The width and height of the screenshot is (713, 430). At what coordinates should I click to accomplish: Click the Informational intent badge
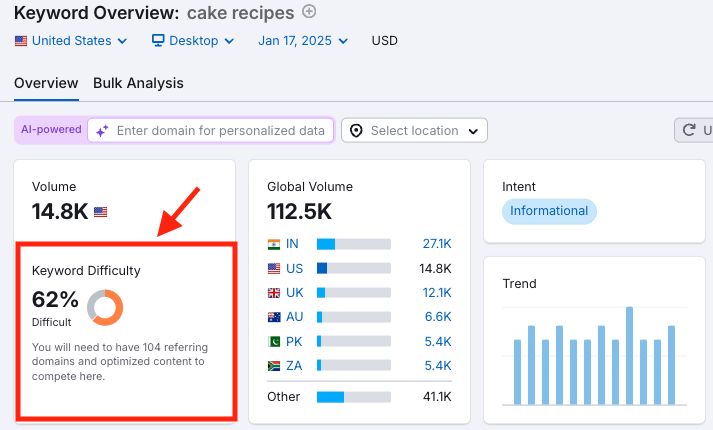[x=549, y=211]
